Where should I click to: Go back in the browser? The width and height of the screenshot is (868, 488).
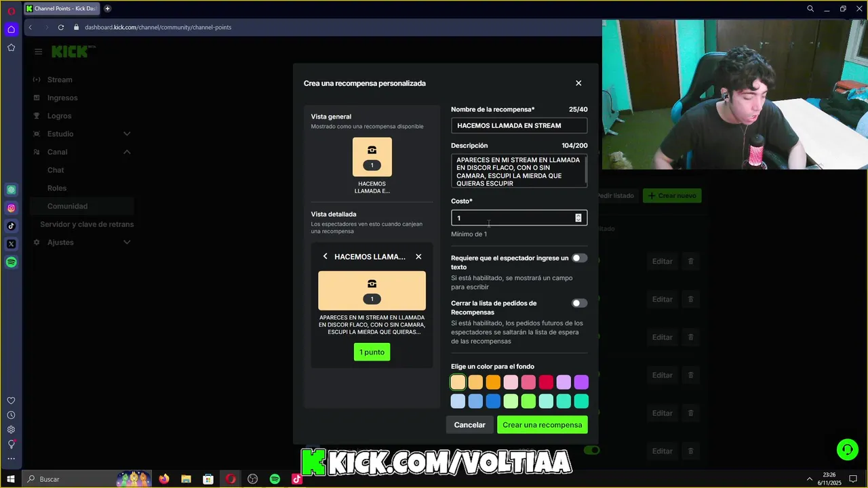[31, 27]
